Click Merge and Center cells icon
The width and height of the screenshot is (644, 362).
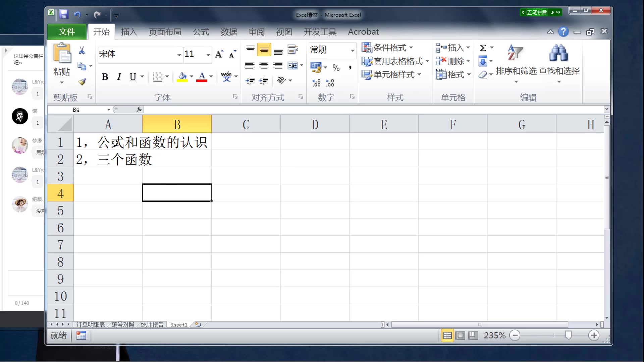[x=292, y=66]
